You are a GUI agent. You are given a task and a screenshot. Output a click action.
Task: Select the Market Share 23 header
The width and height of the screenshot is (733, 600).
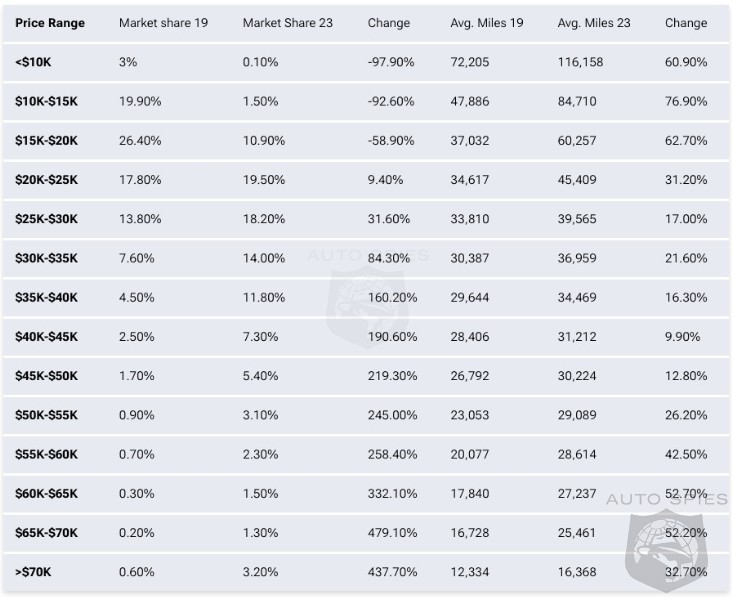tap(287, 23)
